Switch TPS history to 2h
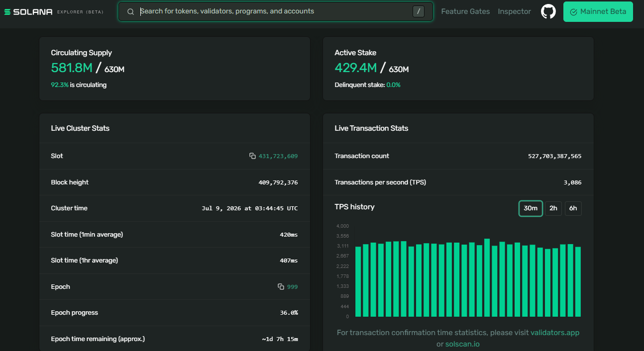This screenshot has height=351, width=644. [553, 208]
